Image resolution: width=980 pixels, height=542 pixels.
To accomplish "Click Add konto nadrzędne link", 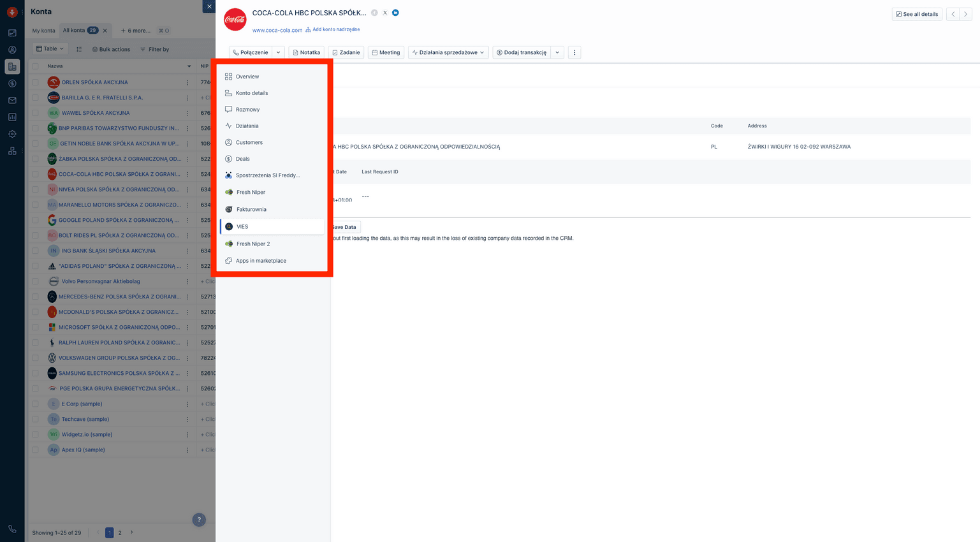I will pos(333,29).
